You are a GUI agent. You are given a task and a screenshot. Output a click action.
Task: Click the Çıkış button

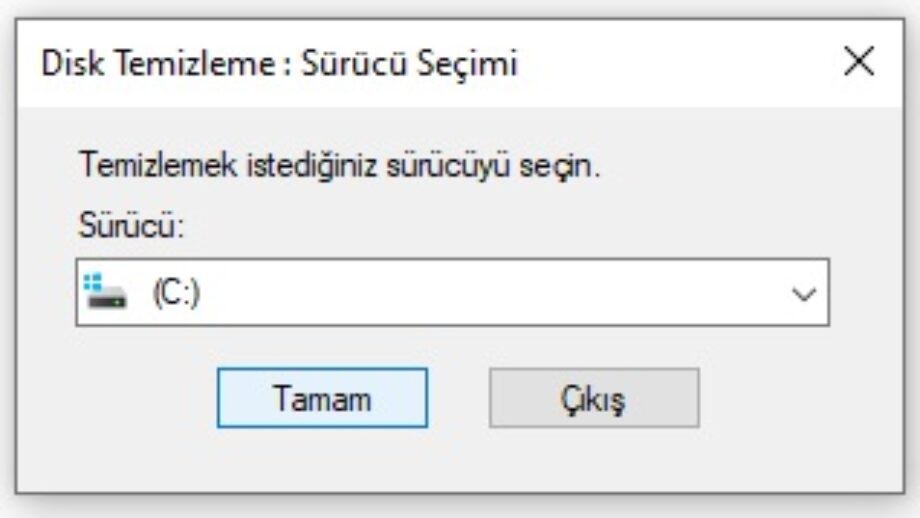tap(593, 398)
